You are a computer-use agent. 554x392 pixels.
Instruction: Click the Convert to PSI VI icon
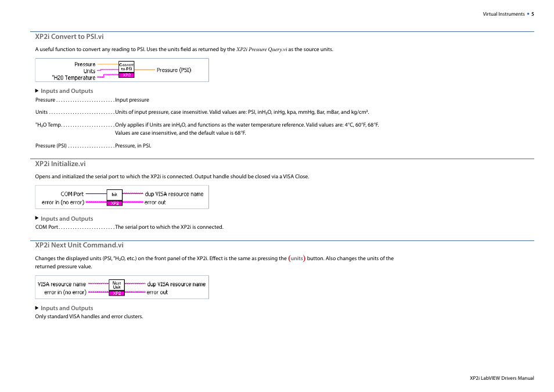click(x=126, y=69)
